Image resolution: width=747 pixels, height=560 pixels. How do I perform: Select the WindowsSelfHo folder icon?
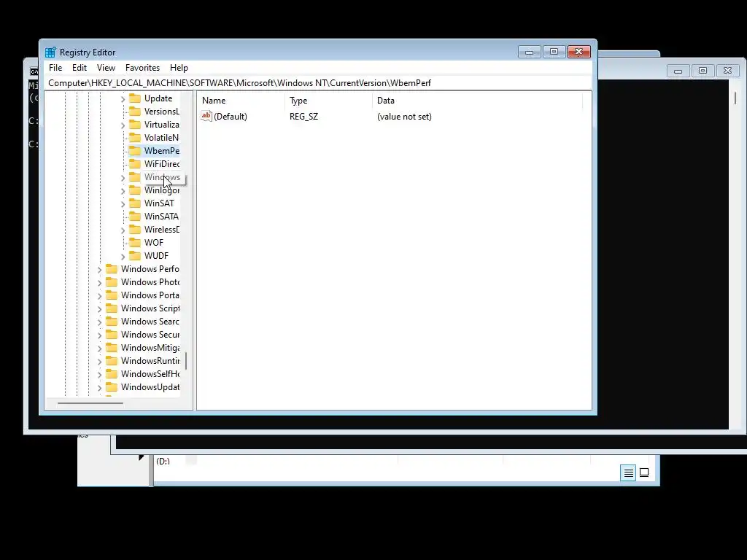112,374
